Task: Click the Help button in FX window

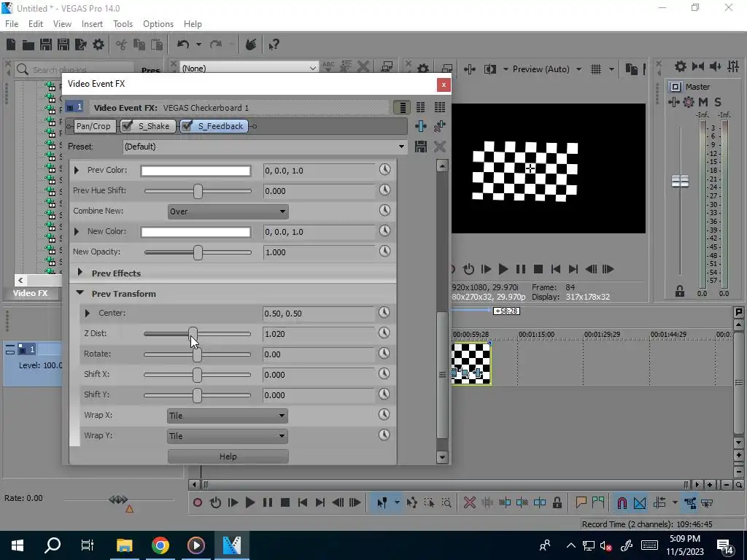Action: 228,456
